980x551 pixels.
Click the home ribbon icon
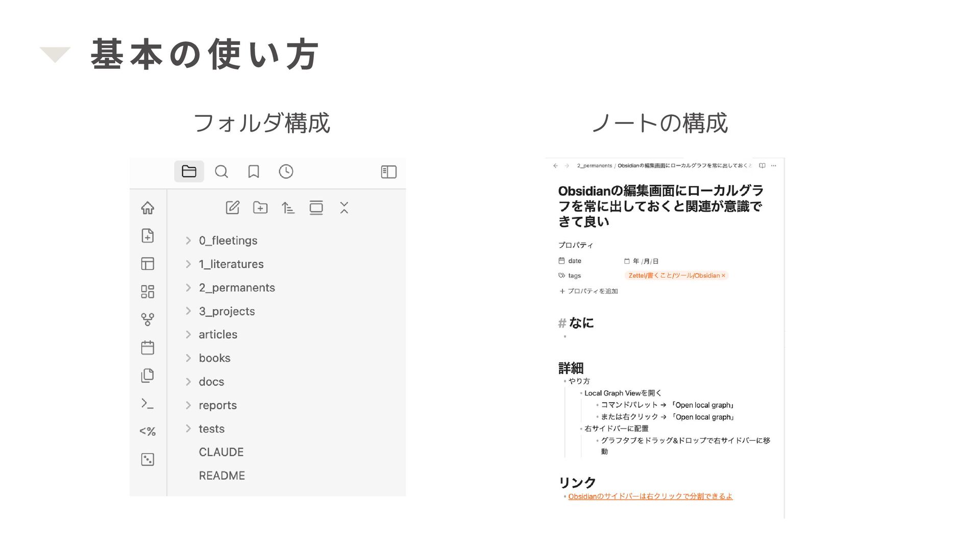(148, 208)
